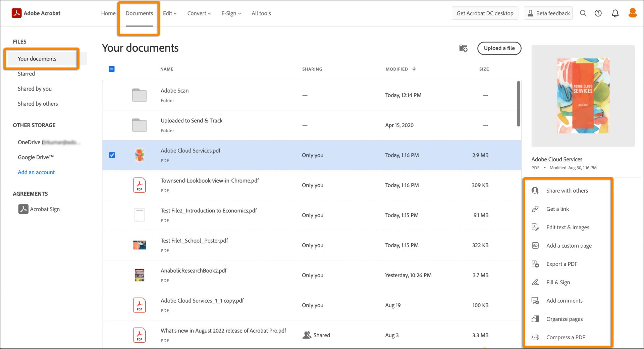The image size is (644, 349).
Task: Select Townsend-Lookbook-view-in-Chrome.pdf file name
Action: pos(210,181)
